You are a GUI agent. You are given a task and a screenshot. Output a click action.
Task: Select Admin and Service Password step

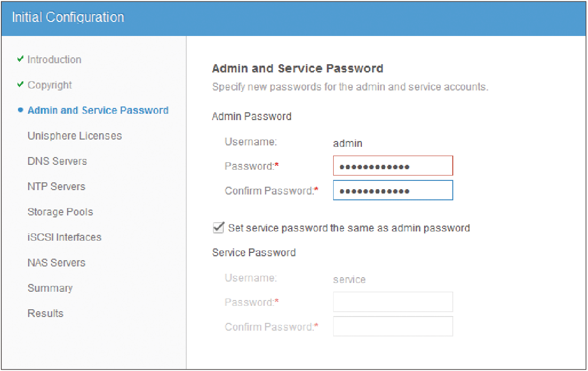98,110
